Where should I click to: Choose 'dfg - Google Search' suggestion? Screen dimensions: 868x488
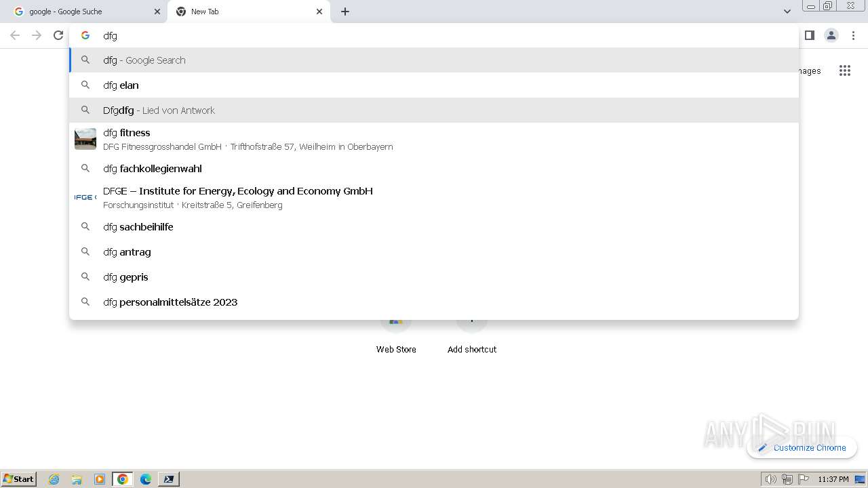(x=434, y=60)
